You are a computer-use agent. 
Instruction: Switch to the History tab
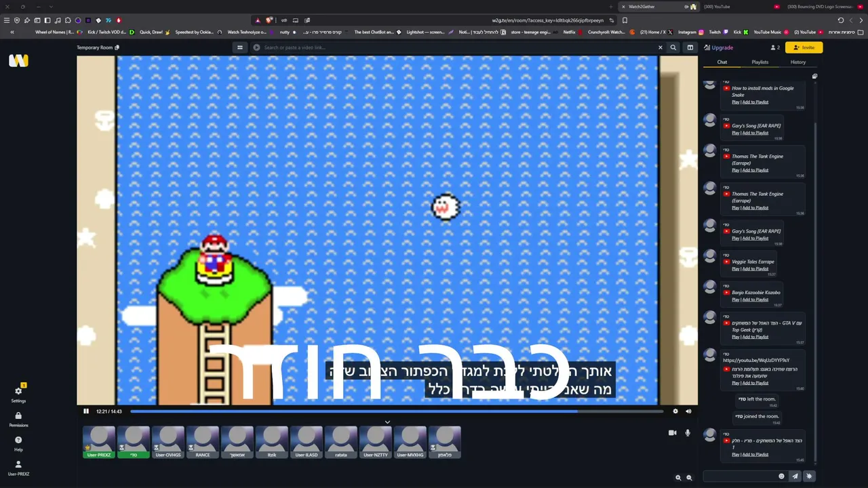tap(798, 62)
